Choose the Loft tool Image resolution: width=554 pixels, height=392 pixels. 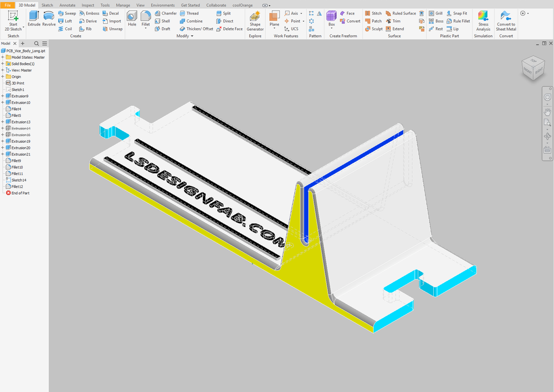pyautogui.click(x=65, y=21)
